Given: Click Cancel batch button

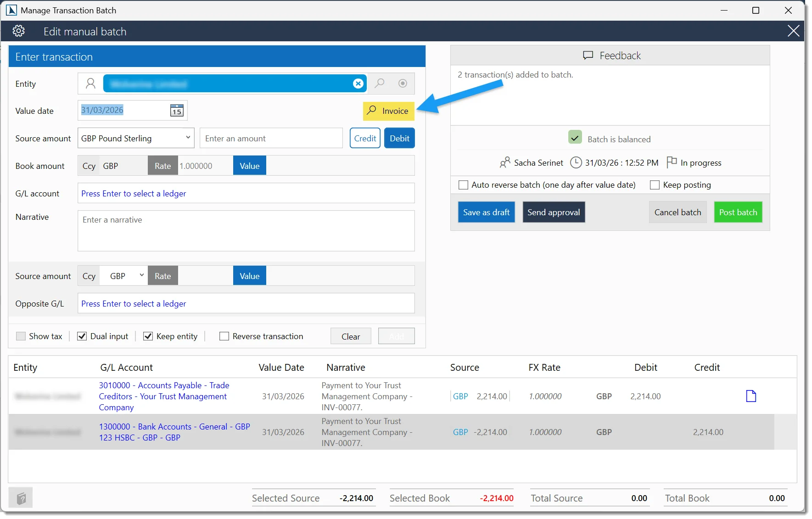Looking at the screenshot, I should [678, 212].
